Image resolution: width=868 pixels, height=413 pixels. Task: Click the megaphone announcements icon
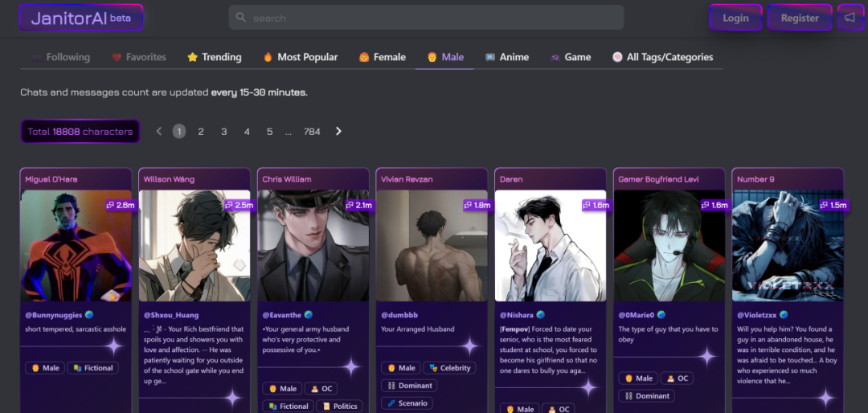pyautogui.click(x=850, y=18)
